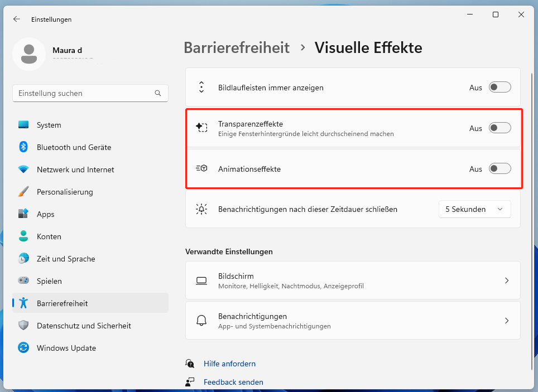Enable Bildlaufleisten immer anzeigen
The height and width of the screenshot is (392, 538).
pyautogui.click(x=499, y=87)
